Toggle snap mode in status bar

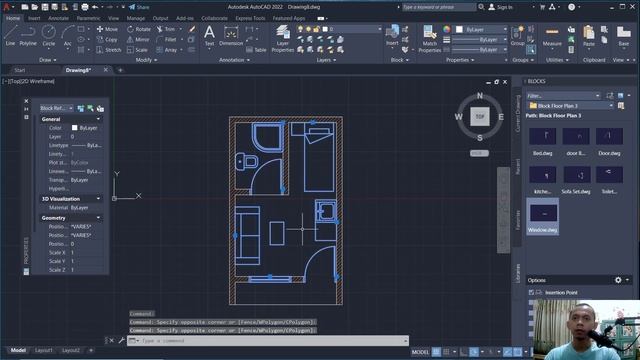pos(446,351)
